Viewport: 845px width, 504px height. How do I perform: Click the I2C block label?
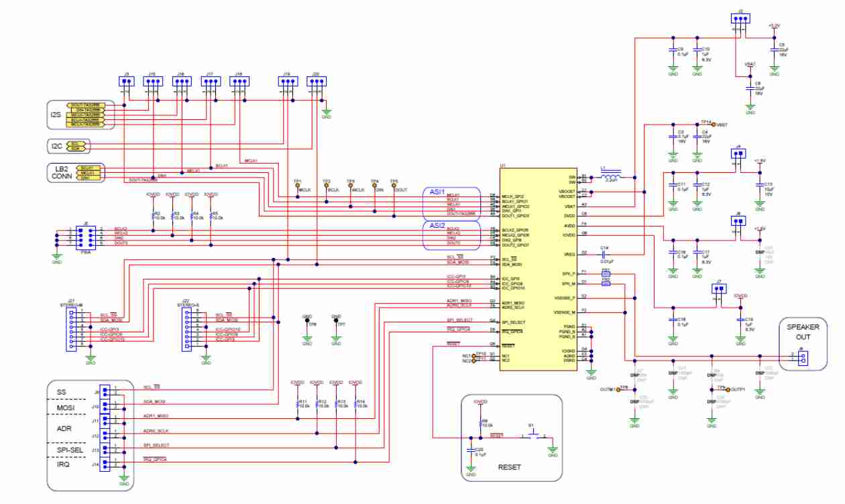pos(56,146)
